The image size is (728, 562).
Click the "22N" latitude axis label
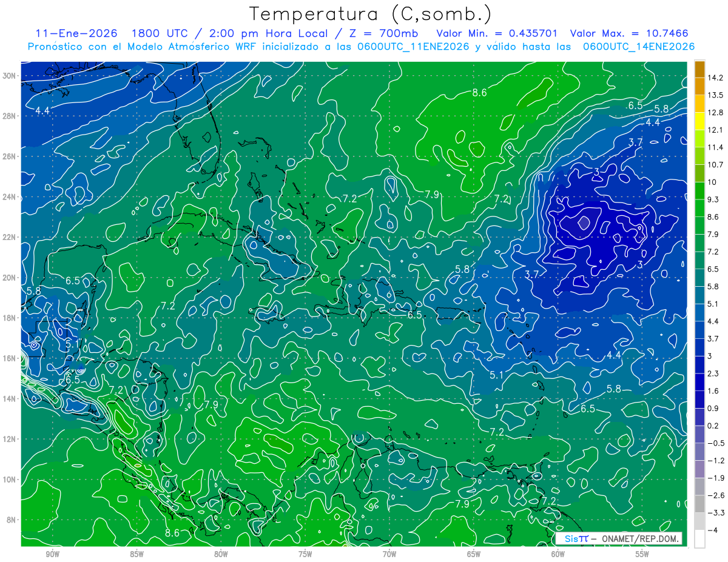(x=10, y=237)
